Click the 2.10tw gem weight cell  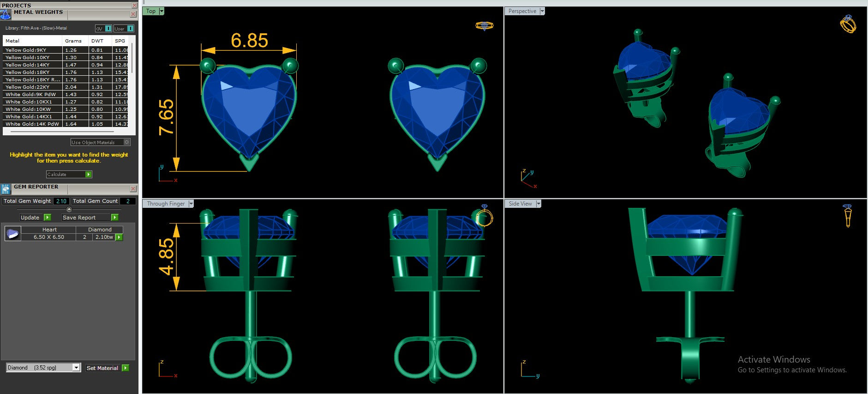click(x=104, y=237)
